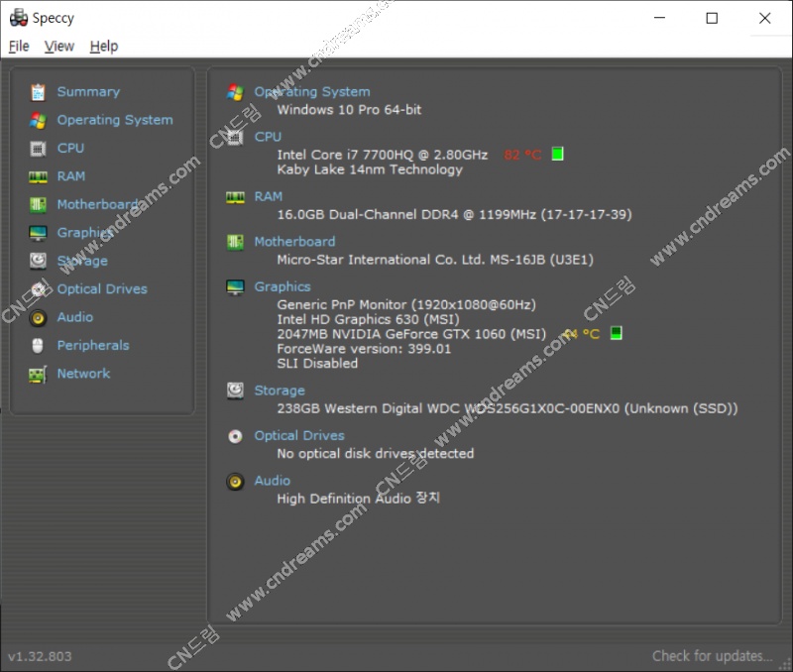Click the Check for updates link
The image size is (793, 672).
coord(713,656)
